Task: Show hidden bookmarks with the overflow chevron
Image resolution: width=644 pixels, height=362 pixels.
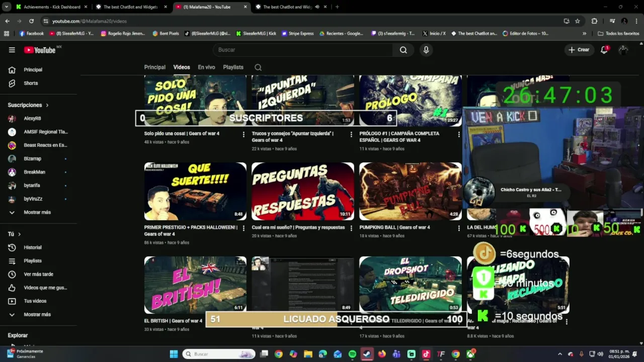Action: click(x=584, y=34)
